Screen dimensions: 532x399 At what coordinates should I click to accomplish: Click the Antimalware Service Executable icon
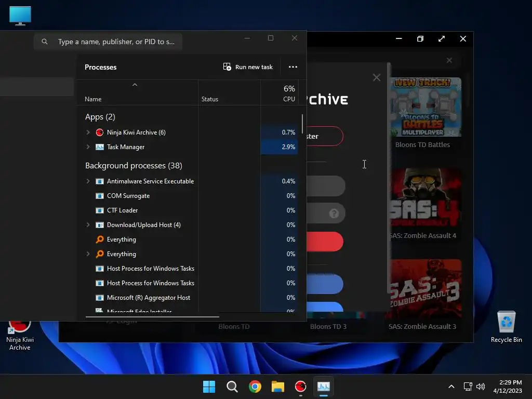[99, 181]
